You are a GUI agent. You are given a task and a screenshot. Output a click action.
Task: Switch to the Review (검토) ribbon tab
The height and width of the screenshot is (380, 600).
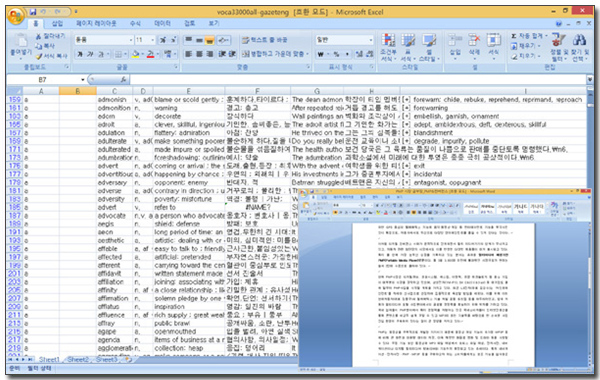(x=190, y=24)
